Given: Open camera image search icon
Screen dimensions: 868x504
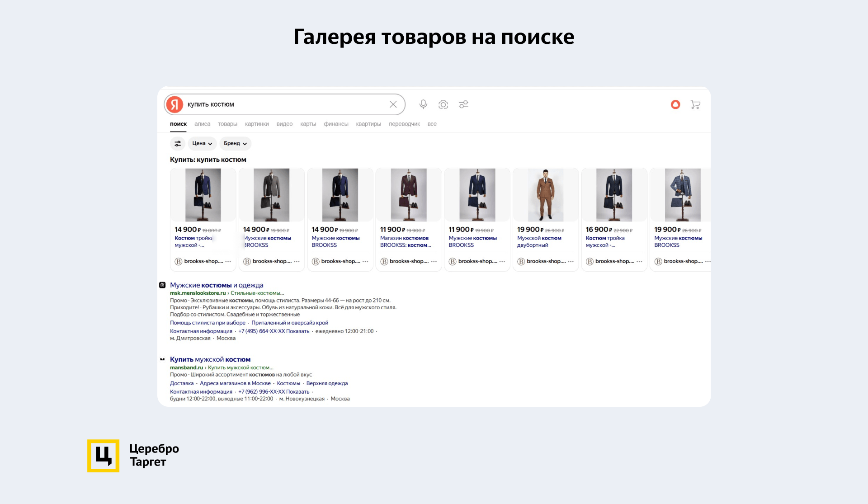Looking at the screenshot, I should point(443,104).
